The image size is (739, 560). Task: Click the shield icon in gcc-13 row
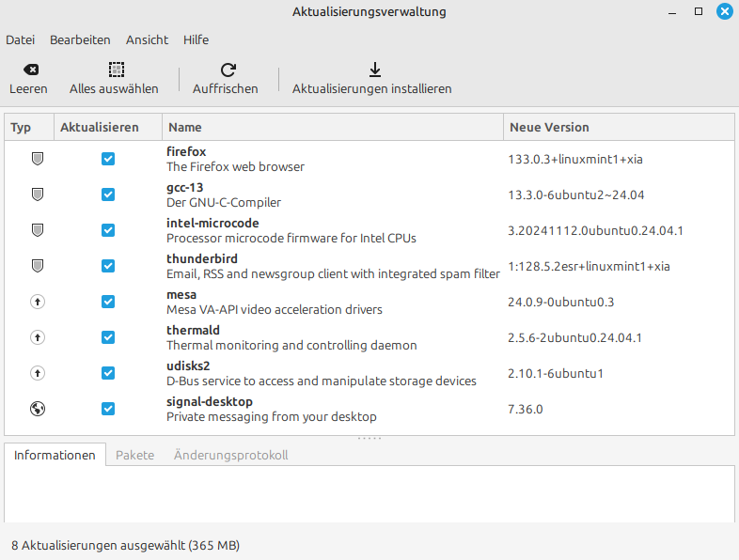pos(38,194)
